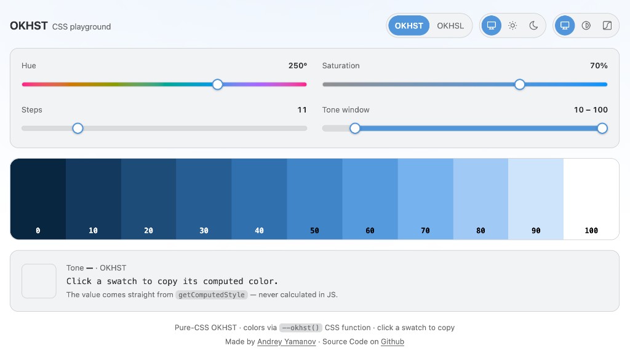Switch to OKHSL mode

coord(450,26)
